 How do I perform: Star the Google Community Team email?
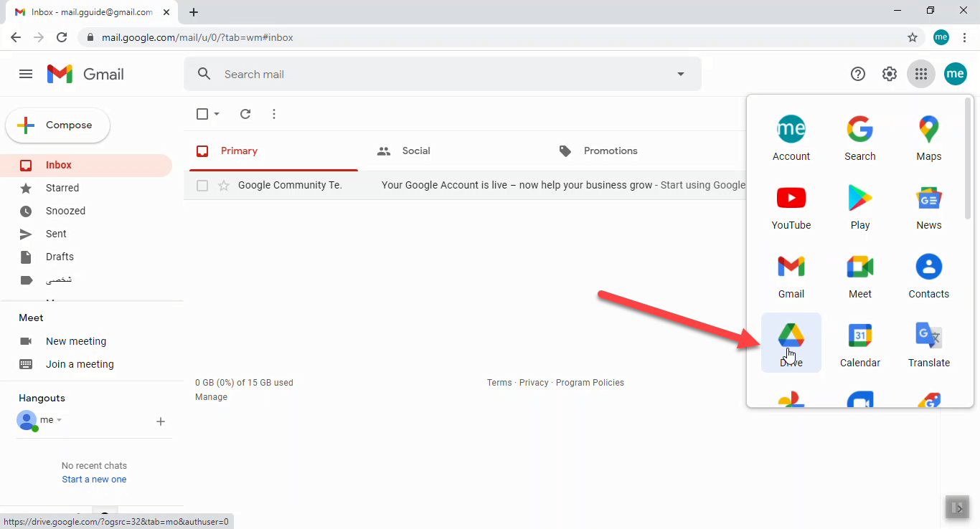click(223, 185)
